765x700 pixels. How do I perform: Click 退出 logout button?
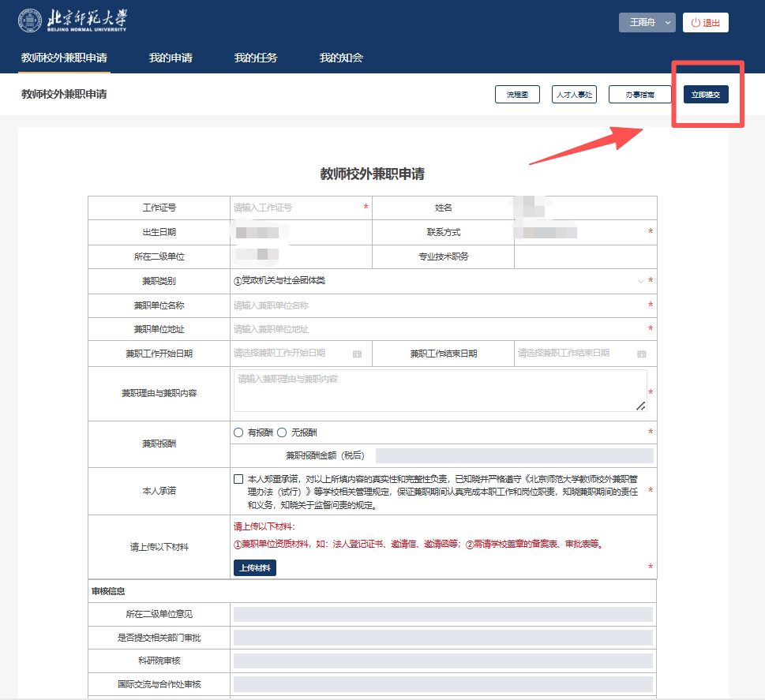click(x=705, y=22)
